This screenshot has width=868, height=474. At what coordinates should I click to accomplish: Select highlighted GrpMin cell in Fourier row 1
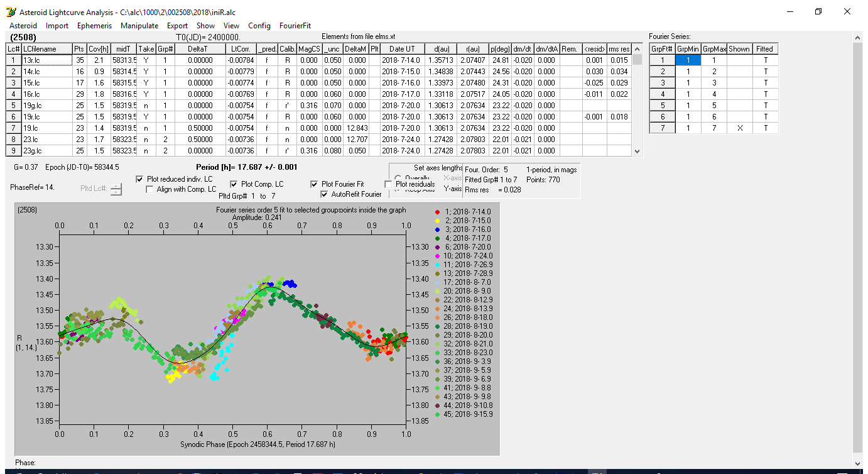click(x=688, y=60)
